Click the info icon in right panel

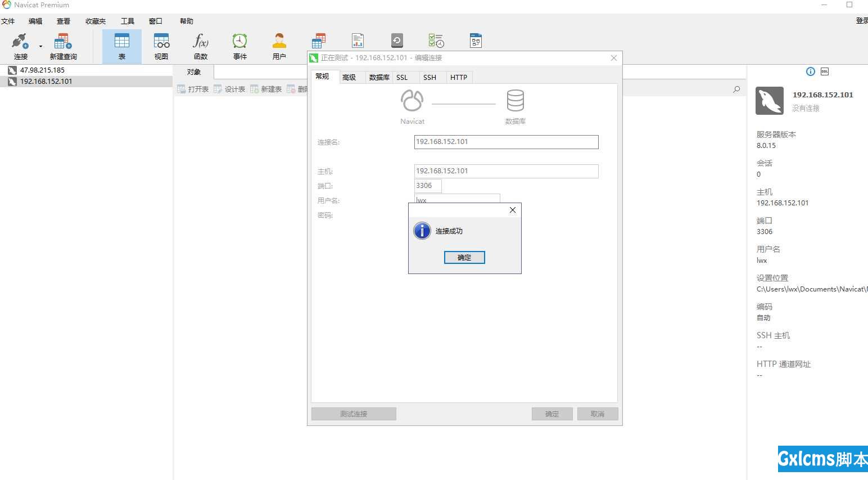pyautogui.click(x=811, y=71)
